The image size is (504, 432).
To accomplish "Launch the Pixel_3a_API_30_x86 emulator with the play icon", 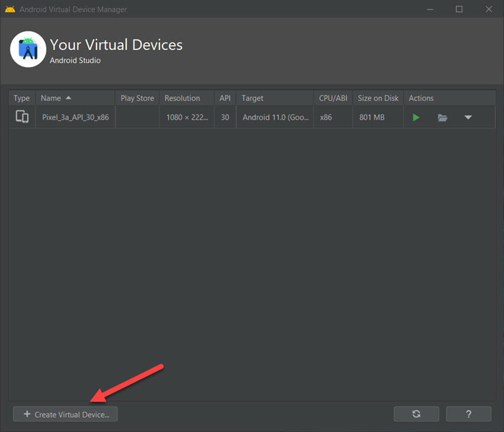I will [x=416, y=117].
